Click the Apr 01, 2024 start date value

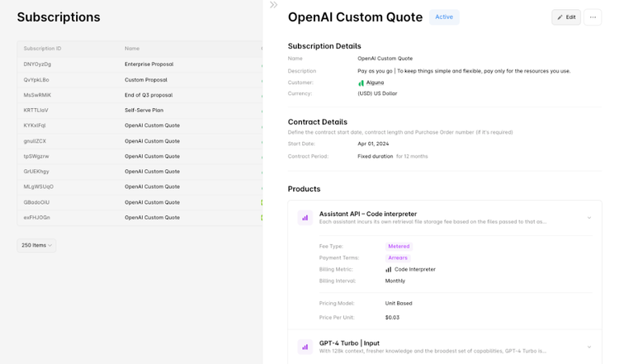click(373, 144)
